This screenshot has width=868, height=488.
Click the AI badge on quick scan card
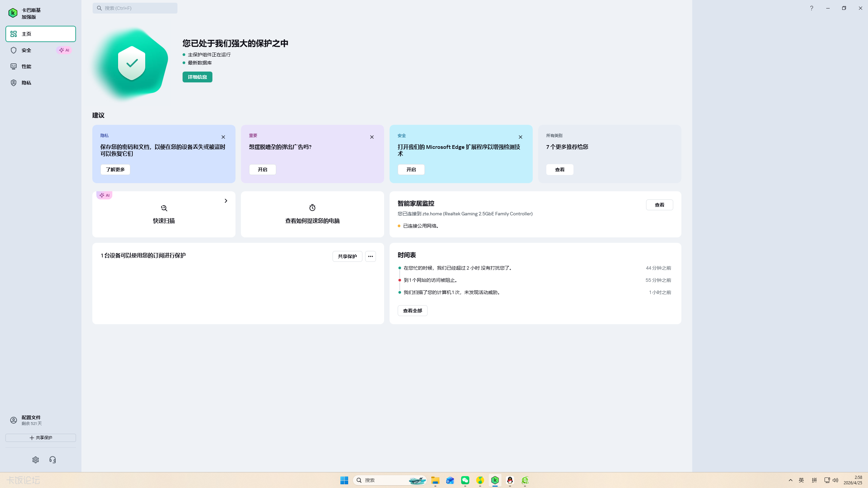click(105, 195)
